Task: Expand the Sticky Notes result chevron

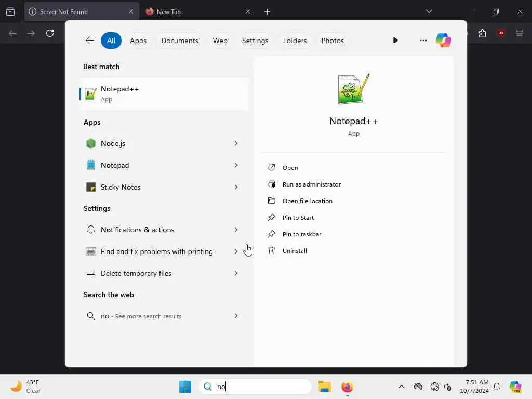Action: tap(236, 187)
